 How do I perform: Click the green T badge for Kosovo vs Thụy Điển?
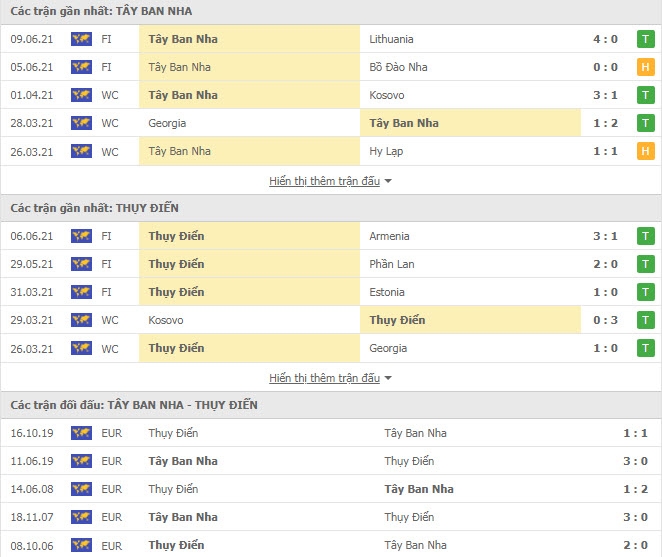[645, 320]
